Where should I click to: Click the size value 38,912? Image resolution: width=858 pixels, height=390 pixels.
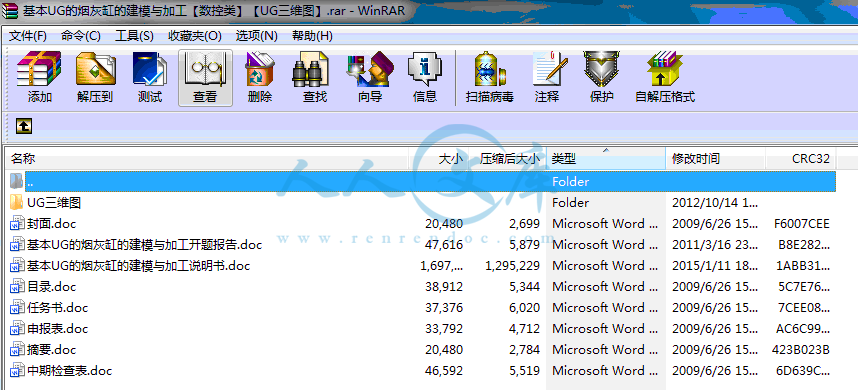click(444, 287)
